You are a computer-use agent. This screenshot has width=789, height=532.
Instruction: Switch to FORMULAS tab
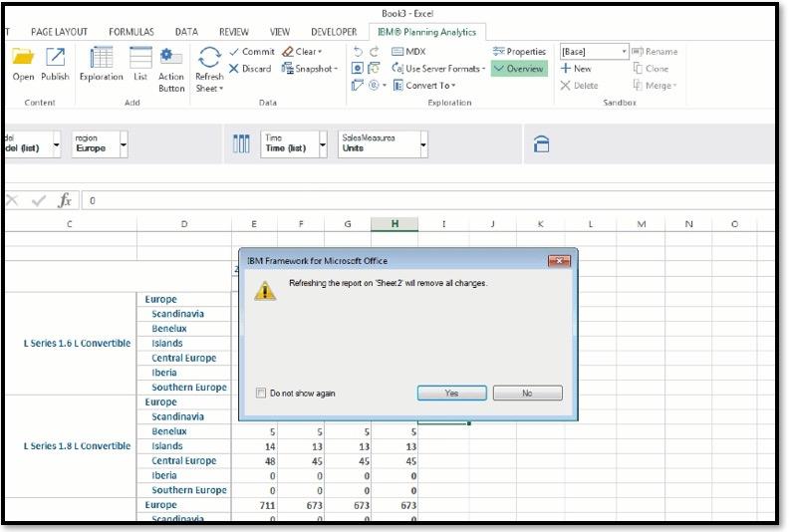(131, 32)
